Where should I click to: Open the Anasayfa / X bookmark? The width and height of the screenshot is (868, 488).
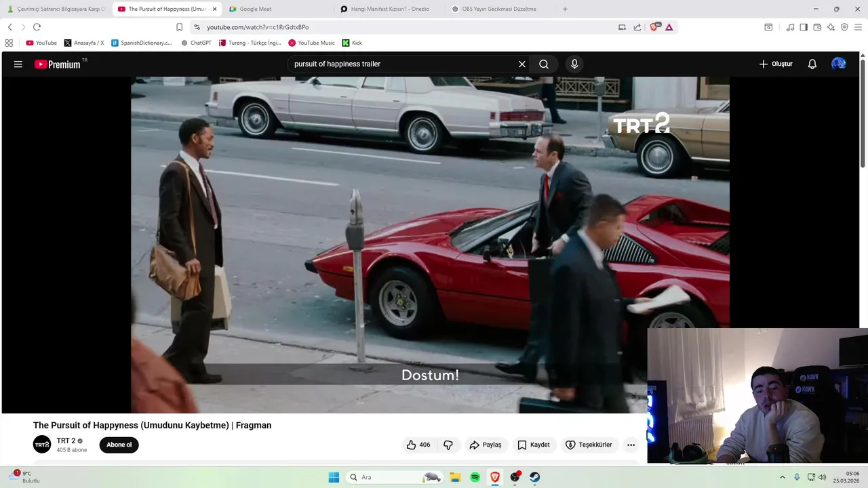point(84,43)
